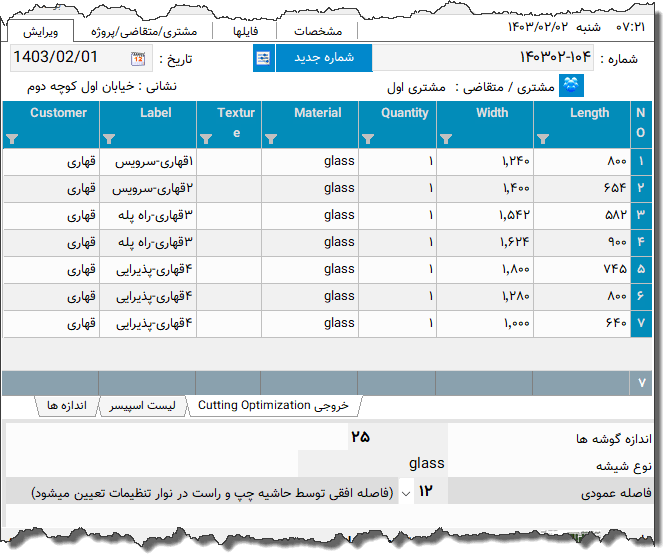Image resolution: width=663 pixels, height=554 pixels.
Task: Open the فایلها tab
Action: click(x=246, y=31)
